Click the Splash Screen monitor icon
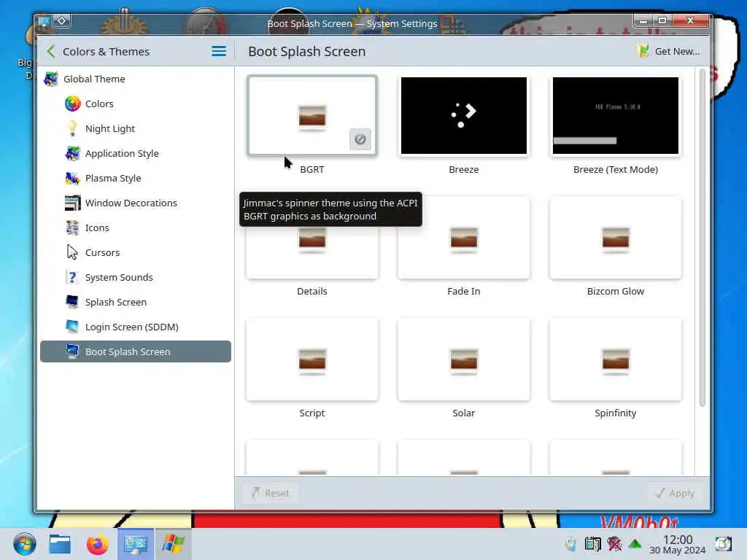 click(x=72, y=302)
